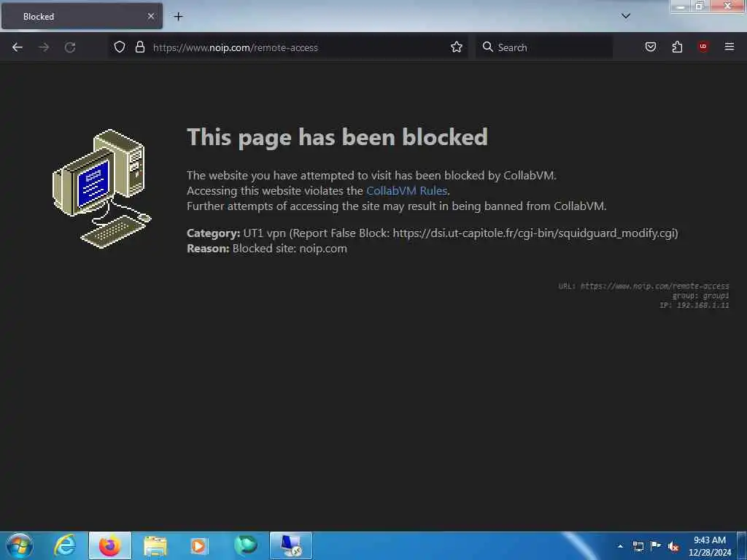Screen dimensions: 747x560
Task: Open Action Center flag icon
Action: (656, 546)
